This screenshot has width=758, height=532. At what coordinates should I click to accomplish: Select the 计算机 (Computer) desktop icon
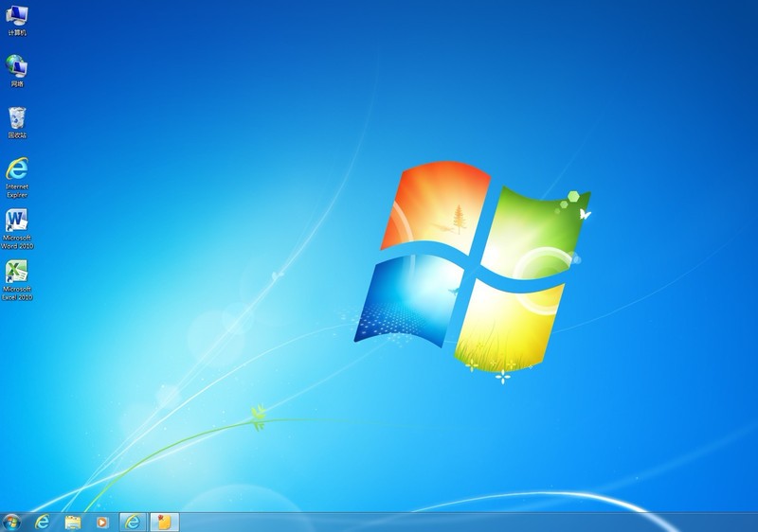(17, 20)
